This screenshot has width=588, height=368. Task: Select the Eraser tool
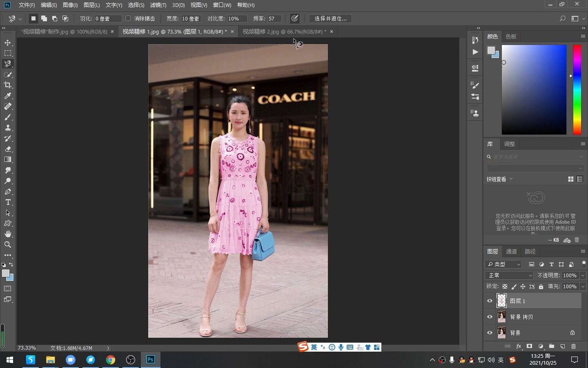click(8, 149)
